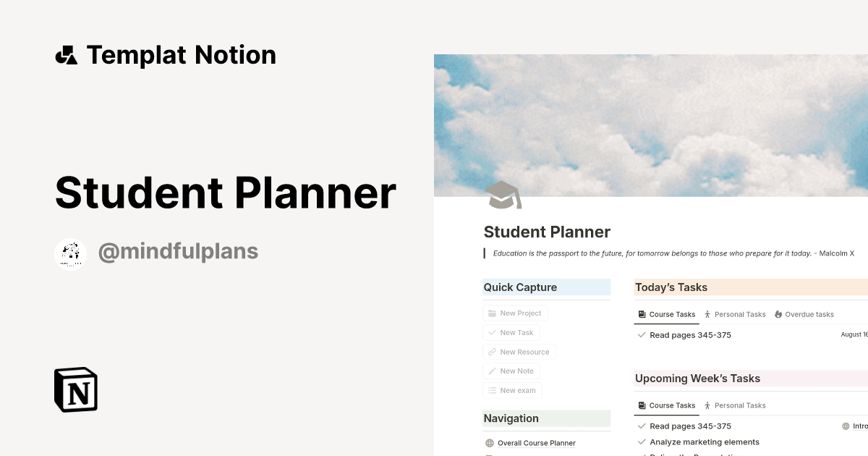Viewport: 868px width, 456px height.
Task: Click the @mindfulplans profile avatar
Action: tap(70, 253)
